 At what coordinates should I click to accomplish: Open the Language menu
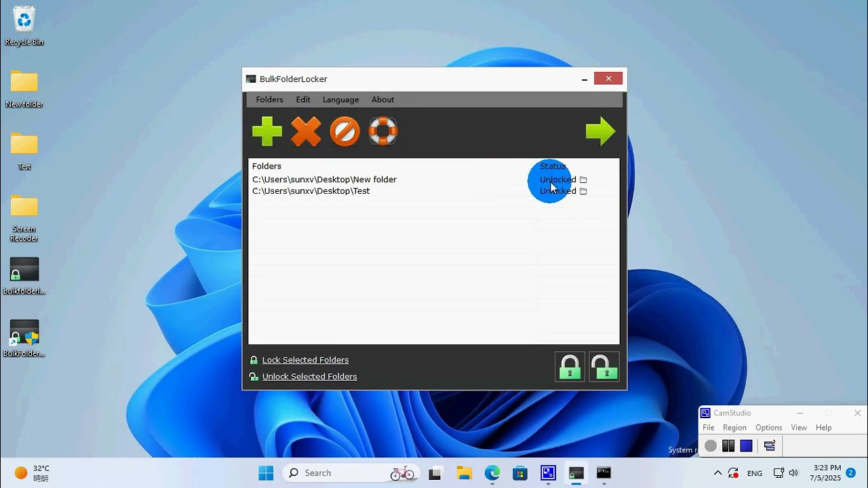pos(340,100)
